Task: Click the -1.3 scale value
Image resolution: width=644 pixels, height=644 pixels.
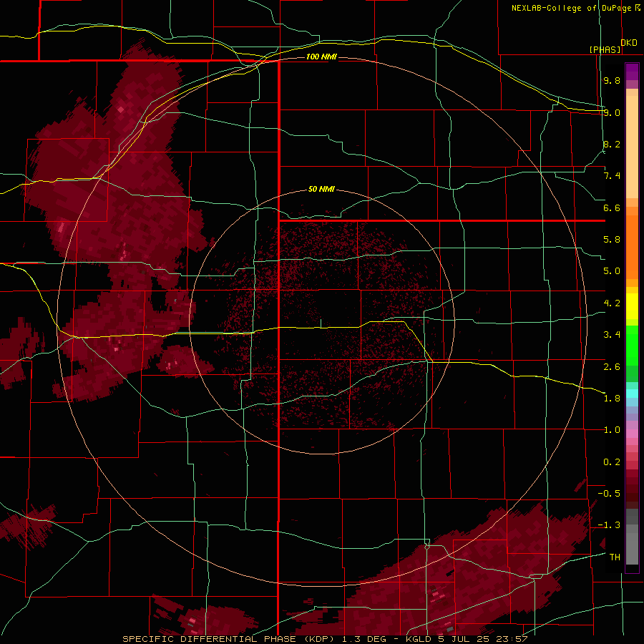Action: coord(609,525)
